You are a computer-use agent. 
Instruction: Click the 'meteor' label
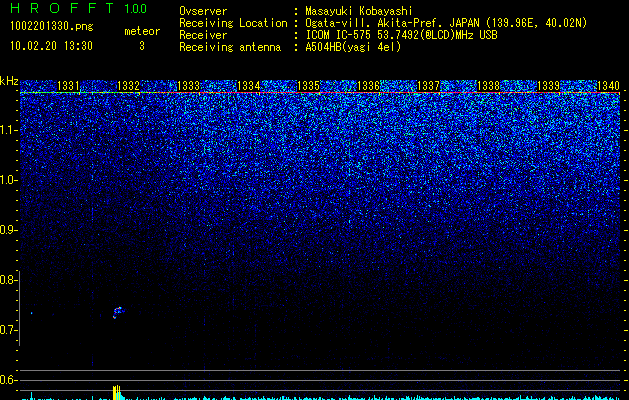point(142,31)
